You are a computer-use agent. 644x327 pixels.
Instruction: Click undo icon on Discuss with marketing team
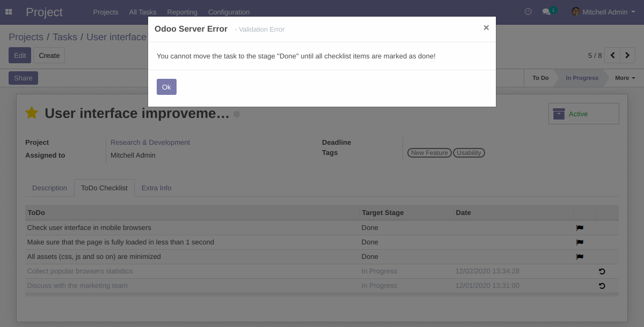602,286
